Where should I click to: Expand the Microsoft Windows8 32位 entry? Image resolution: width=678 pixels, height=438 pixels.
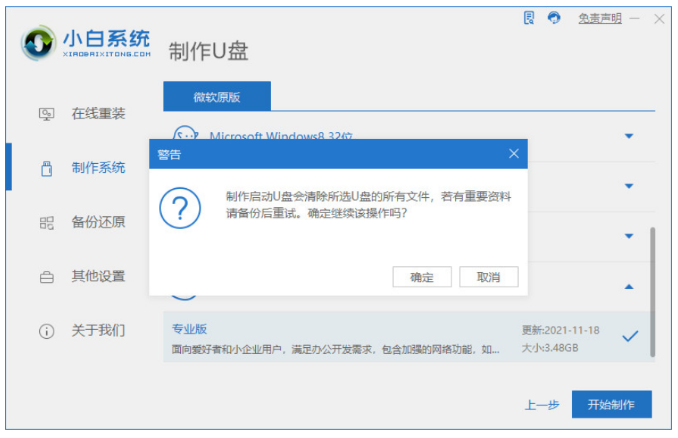[x=629, y=135]
